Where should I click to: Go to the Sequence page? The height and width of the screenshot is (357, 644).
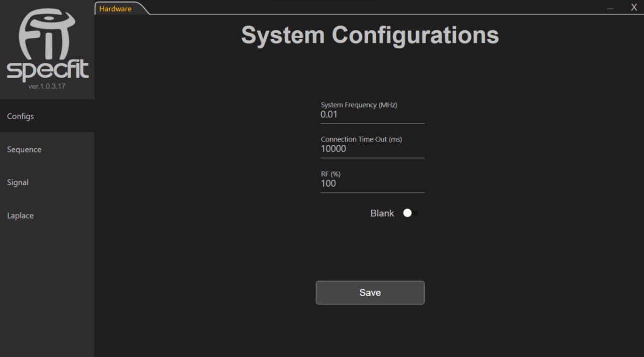point(24,149)
